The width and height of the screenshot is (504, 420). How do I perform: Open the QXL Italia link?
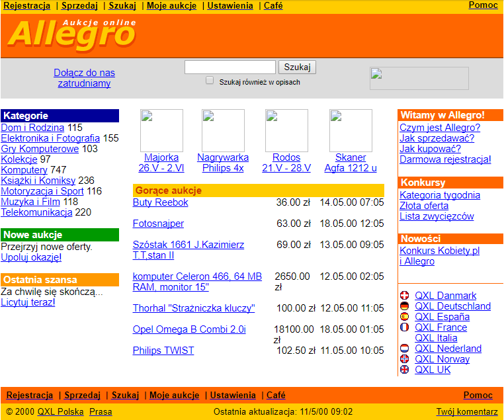point(436,338)
